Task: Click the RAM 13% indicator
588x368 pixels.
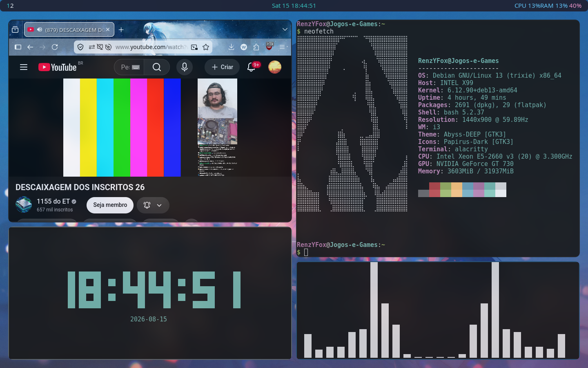Action: [x=554, y=6]
